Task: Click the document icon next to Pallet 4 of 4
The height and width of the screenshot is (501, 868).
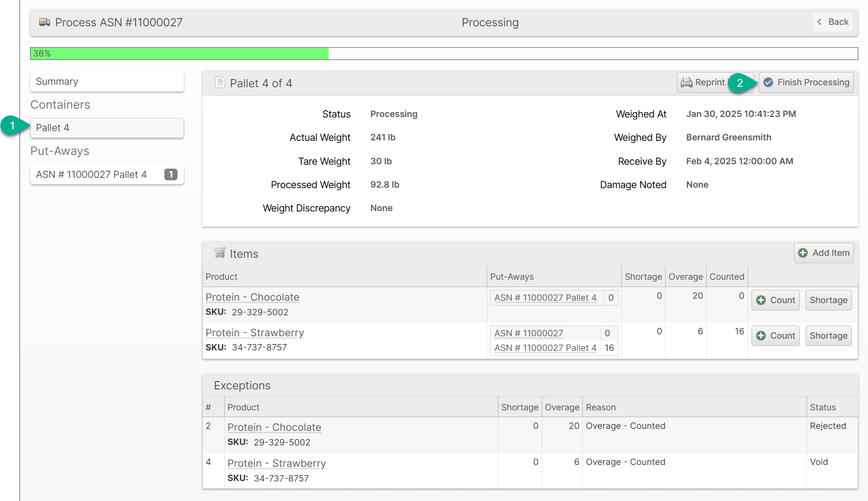Action: 219,83
